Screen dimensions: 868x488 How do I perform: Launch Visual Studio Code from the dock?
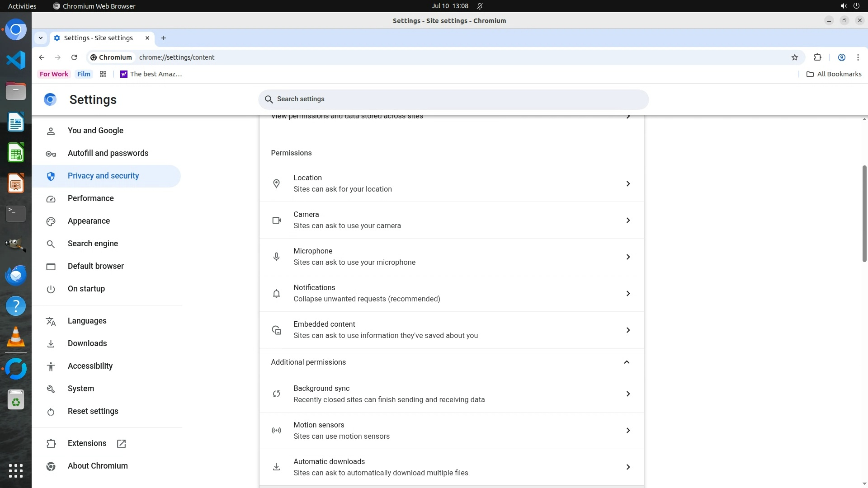point(16,60)
